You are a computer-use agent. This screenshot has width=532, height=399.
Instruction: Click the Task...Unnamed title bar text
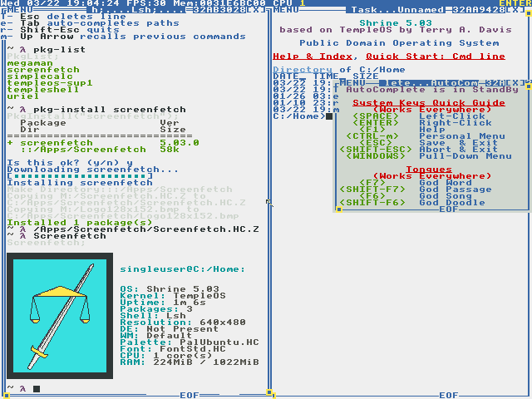[x=396, y=10]
